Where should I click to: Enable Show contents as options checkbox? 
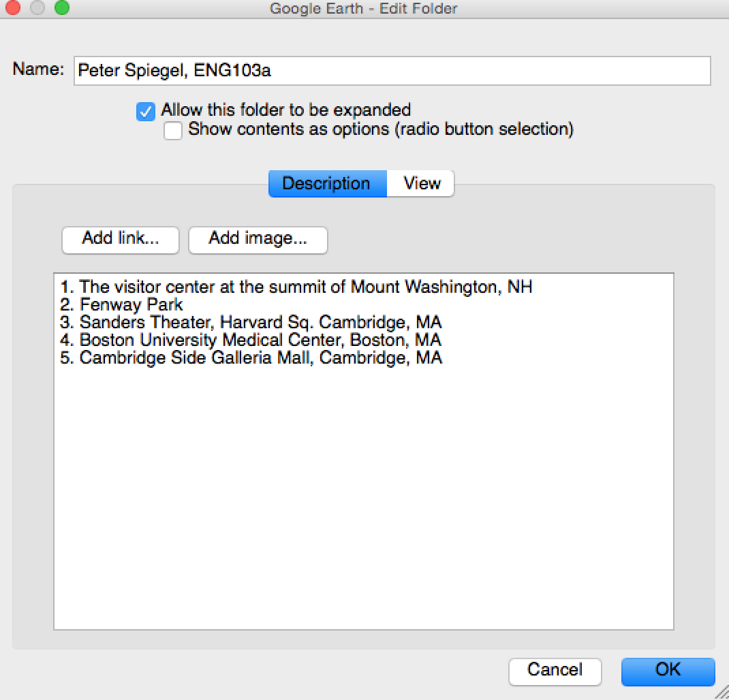click(173, 131)
